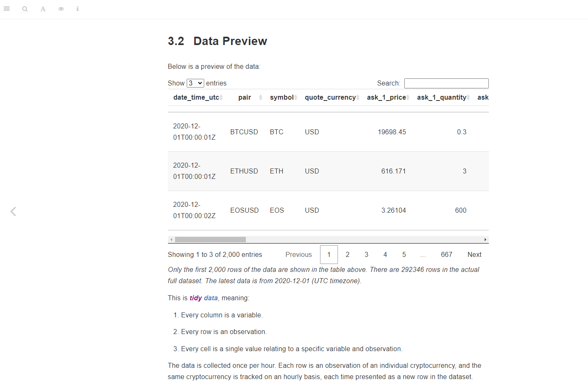This screenshot has height=387, width=588.
Task: Open the Show entries dropdown
Action: [195, 83]
